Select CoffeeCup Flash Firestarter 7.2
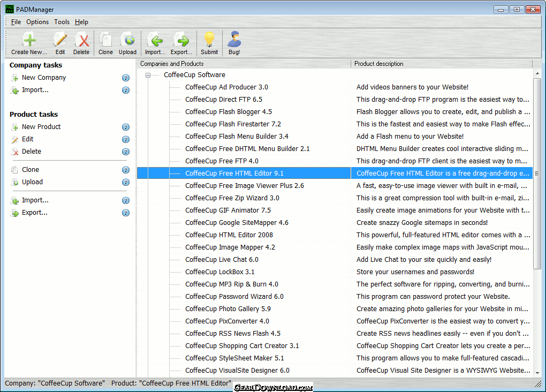The image size is (546, 392). point(233,124)
